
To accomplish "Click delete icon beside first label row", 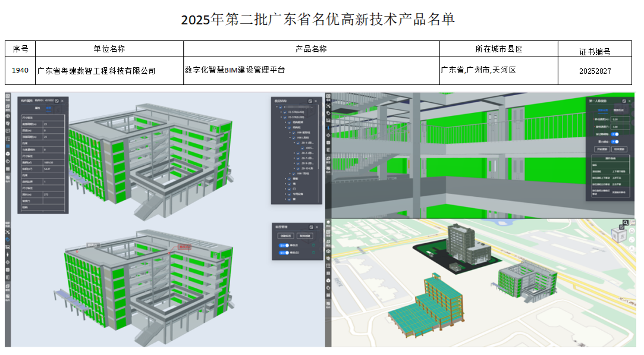I will [x=313, y=244].
